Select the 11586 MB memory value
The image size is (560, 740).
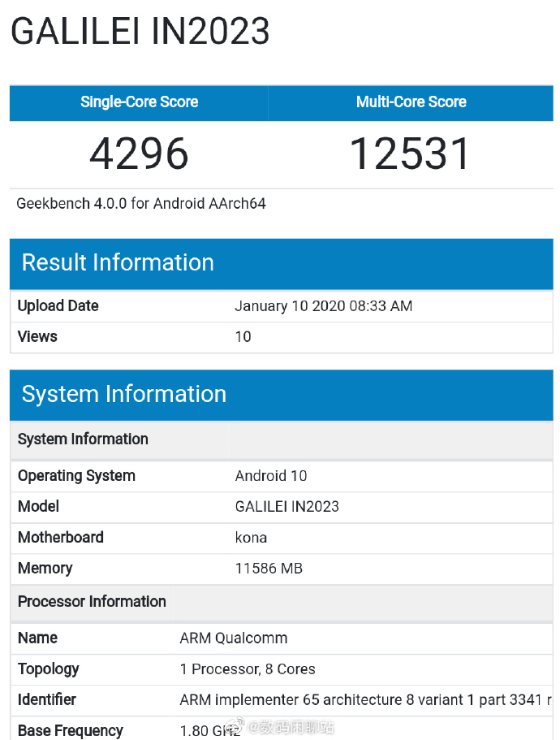pyautogui.click(x=269, y=569)
